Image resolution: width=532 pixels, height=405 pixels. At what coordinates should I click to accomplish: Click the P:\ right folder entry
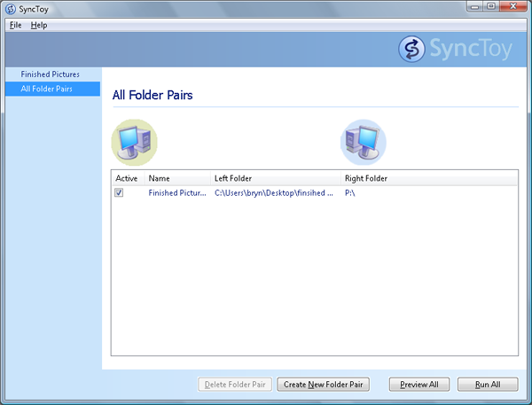[350, 192]
